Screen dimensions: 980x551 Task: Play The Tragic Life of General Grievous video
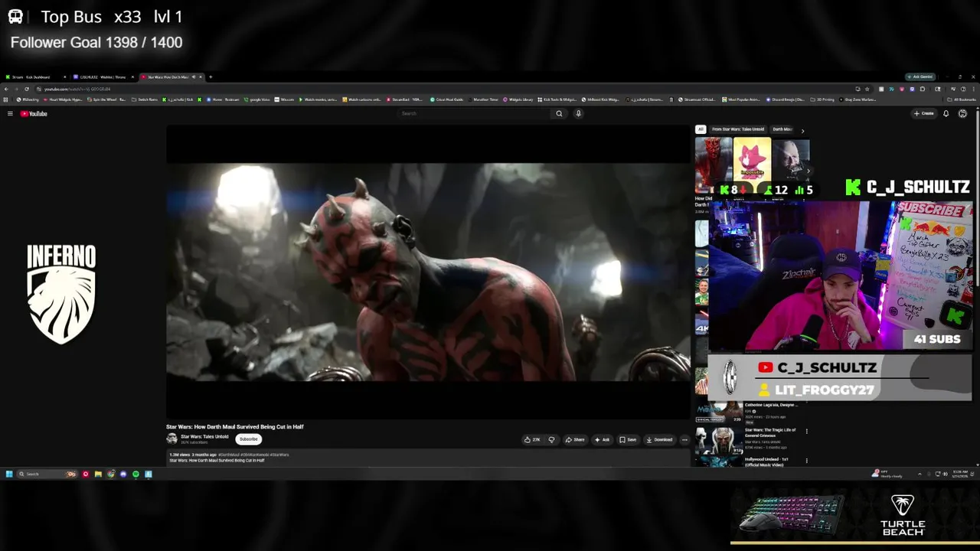pyautogui.click(x=719, y=439)
